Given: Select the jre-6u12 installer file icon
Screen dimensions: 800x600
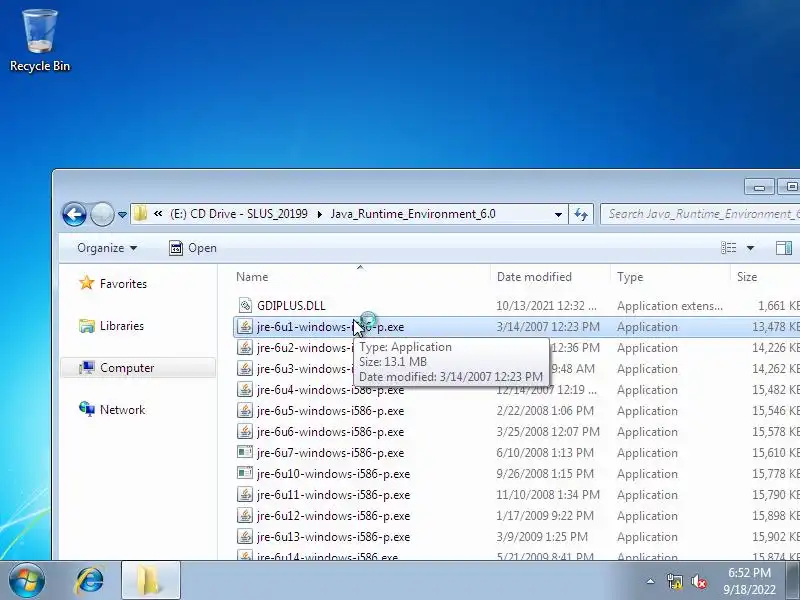Looking at the screenshot, I should [245, 516].
